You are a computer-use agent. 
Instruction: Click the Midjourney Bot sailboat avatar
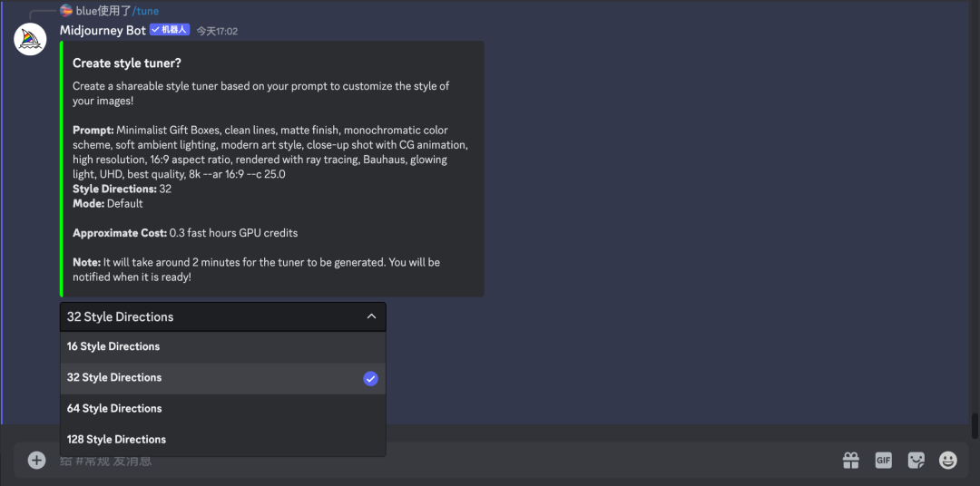(x=30, y=39)
